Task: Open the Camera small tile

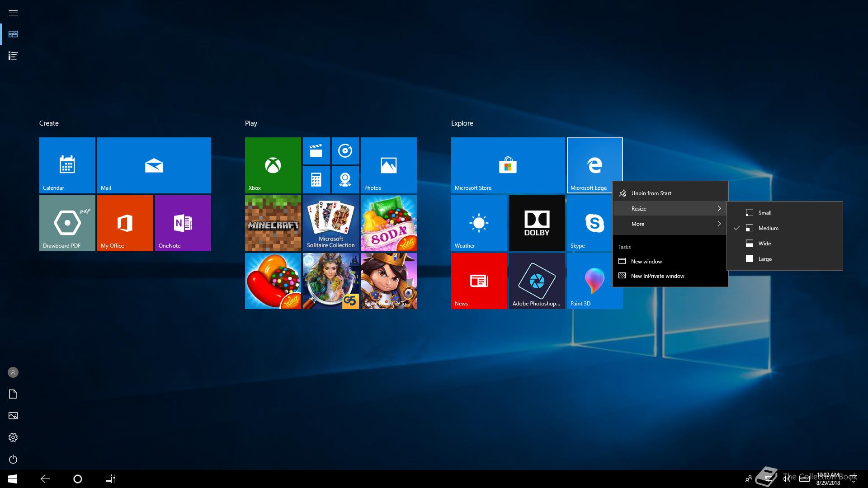Action: pos(345,180)
